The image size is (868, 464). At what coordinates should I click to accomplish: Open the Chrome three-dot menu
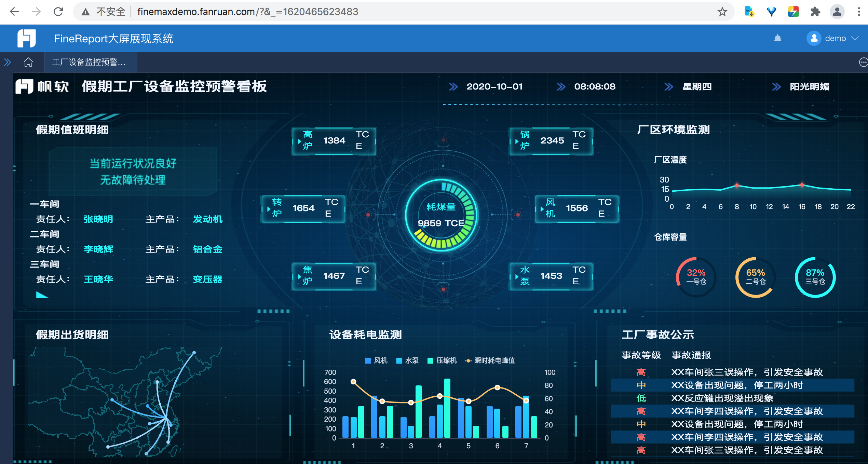tap(859, 12)
